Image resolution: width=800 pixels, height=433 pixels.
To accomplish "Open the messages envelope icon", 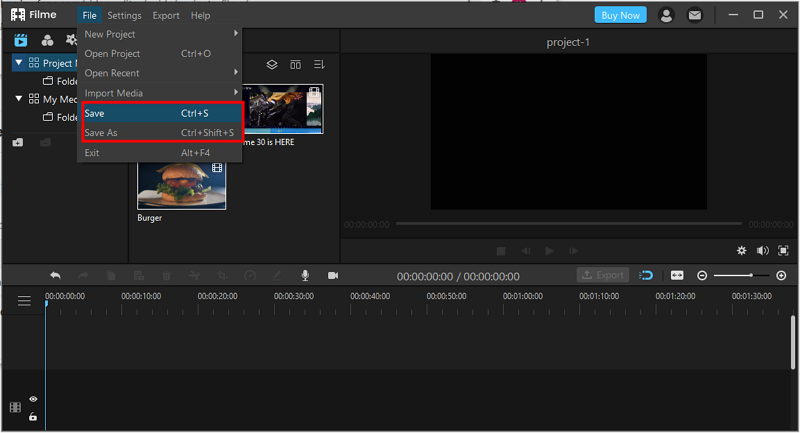I will pos(694,15).
